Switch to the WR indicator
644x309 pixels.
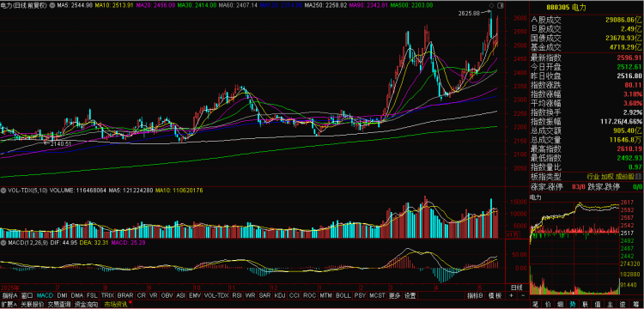[x=251, y=295]
